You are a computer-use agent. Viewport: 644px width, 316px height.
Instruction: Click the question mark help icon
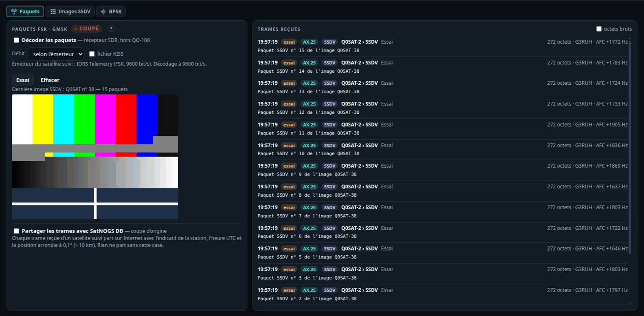[x=111, y=29]
